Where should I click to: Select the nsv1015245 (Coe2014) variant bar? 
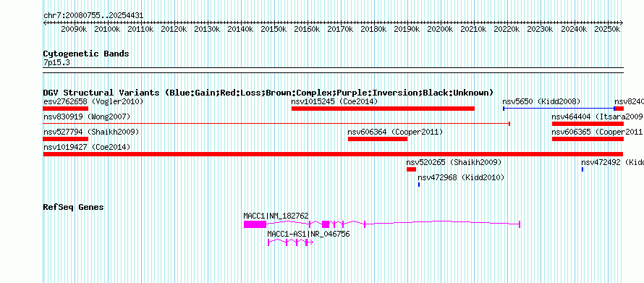pos(383,109)
